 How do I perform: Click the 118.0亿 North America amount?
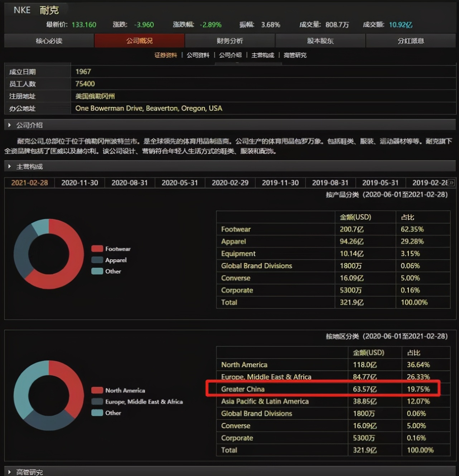[x=365, y=365]
